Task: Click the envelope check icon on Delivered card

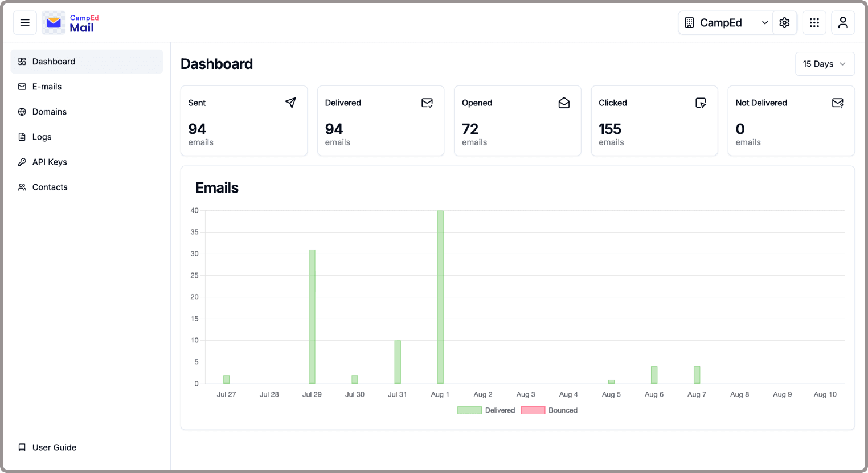Action: (x=427, y=103)
